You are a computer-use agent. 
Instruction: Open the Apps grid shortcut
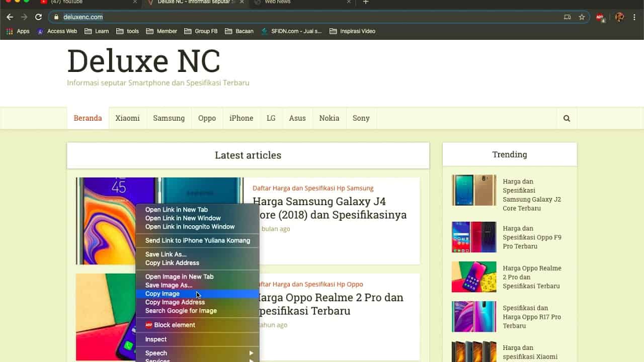tap(18, 31)
